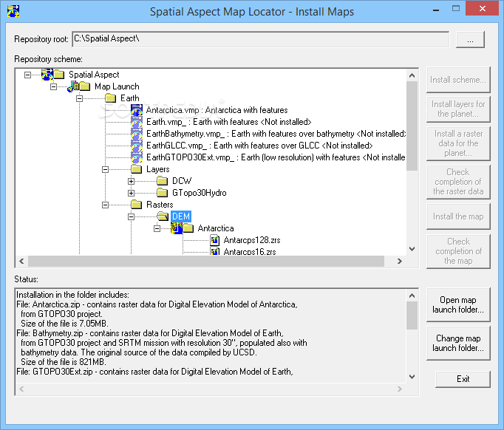Image resolution: width=504 pixels, height=430 pixels.
Task: Click status box scrollbar down arrow
Action: [x=412, y=377]
